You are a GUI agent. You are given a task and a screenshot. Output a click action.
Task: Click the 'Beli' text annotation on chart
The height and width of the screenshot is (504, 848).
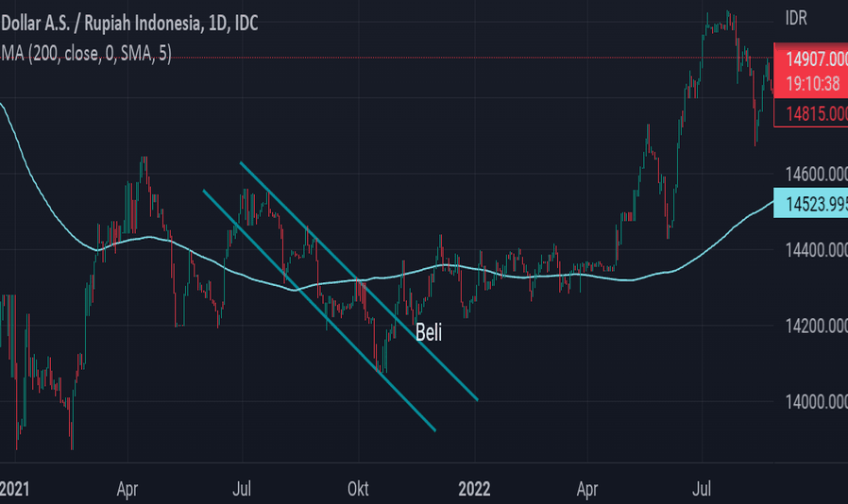pyautogui.click(x=429, y=332)
